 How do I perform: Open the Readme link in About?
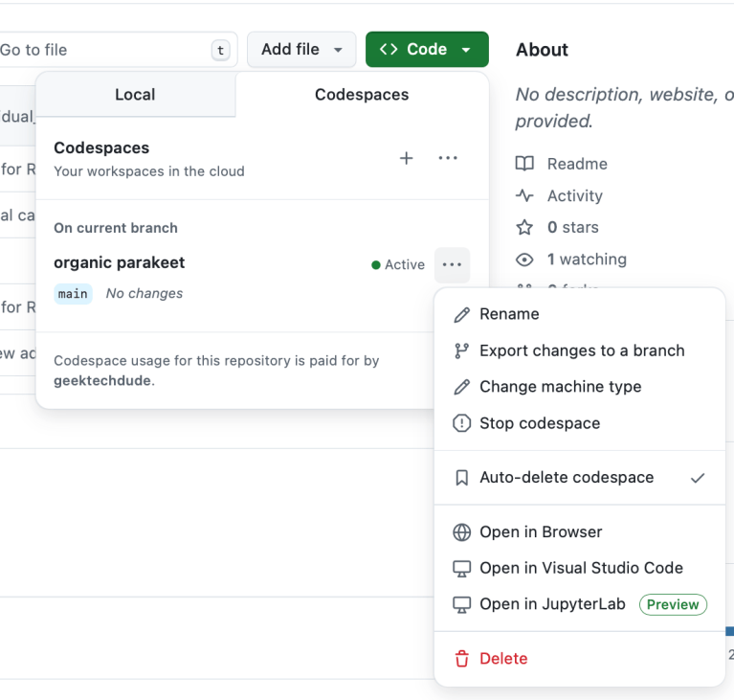coord(577,164)
